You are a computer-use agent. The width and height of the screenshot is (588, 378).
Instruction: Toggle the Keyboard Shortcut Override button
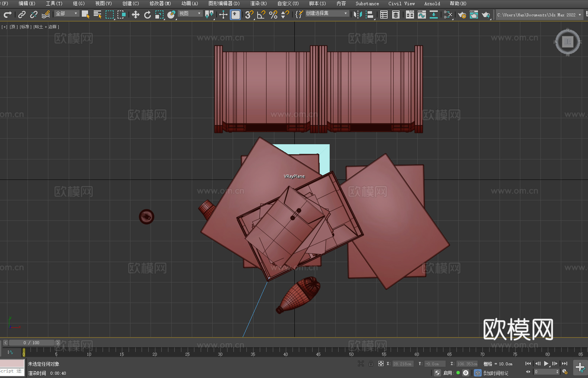pyautogui.click(x=235, y=14)
